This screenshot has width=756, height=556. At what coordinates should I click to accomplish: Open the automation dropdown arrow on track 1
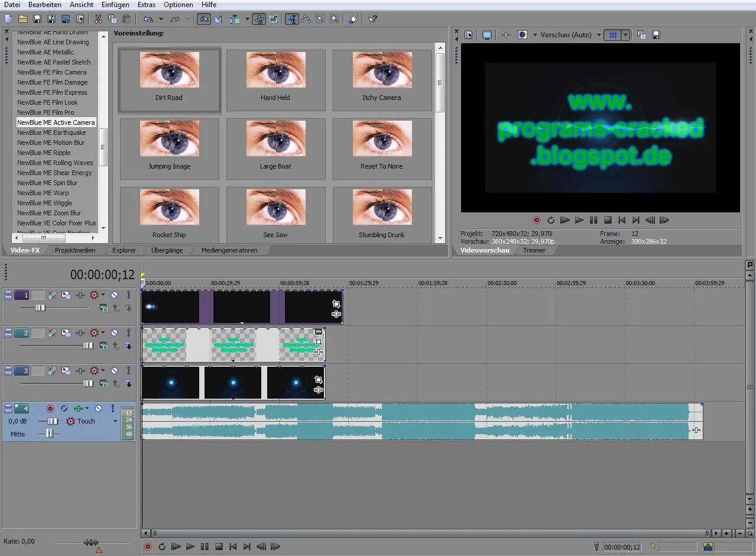[103, 295]
